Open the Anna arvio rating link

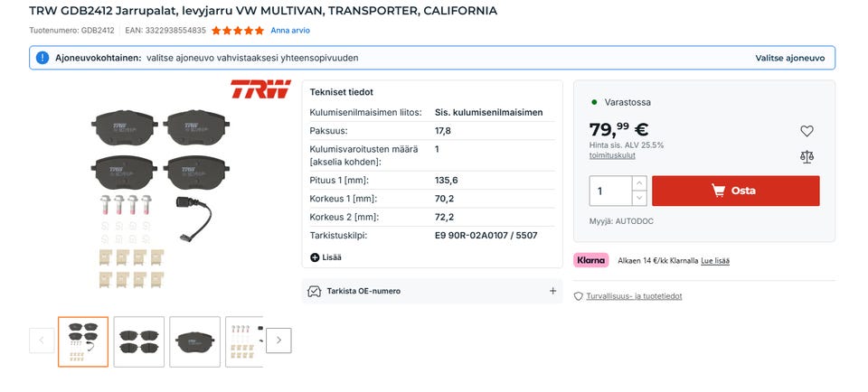(290, 31)
